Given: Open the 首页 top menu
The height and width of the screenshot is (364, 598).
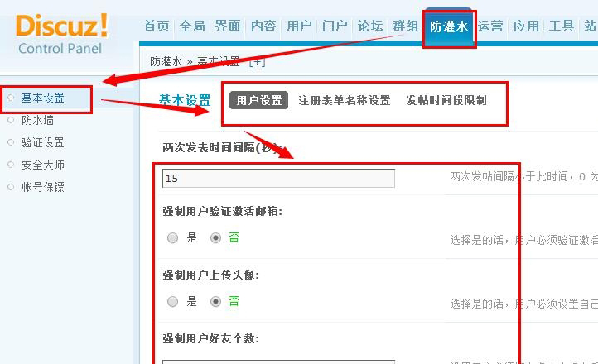Looking at the screenshot, I should (157, 26).
